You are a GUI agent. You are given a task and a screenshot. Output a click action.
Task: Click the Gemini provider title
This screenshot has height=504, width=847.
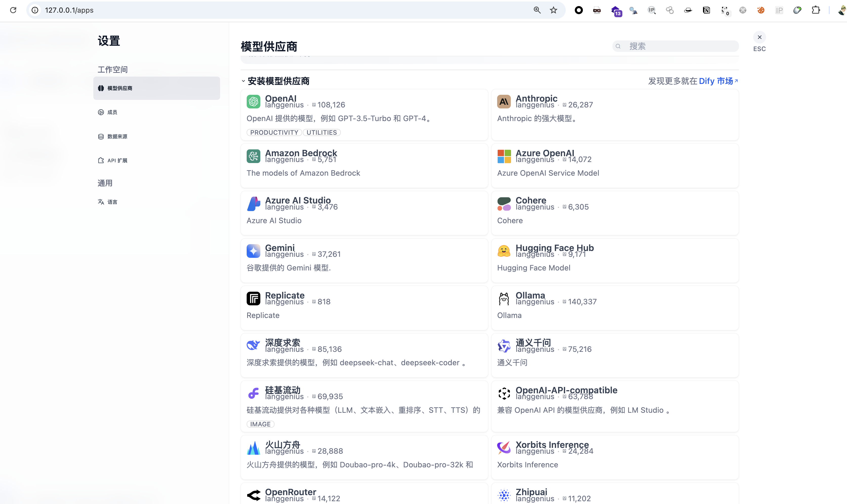coord(280,248)
